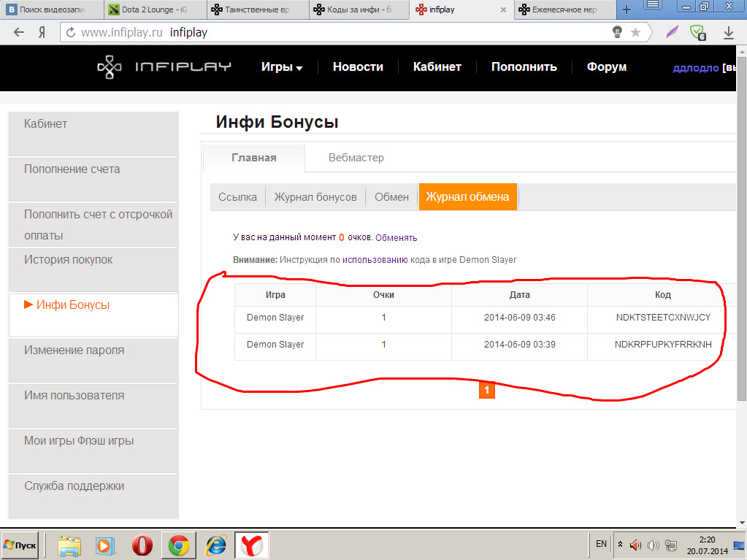Open the Yandex 'Я' home button
The width and height of the screenshot is (747, 560).
(x=42, y=32)
